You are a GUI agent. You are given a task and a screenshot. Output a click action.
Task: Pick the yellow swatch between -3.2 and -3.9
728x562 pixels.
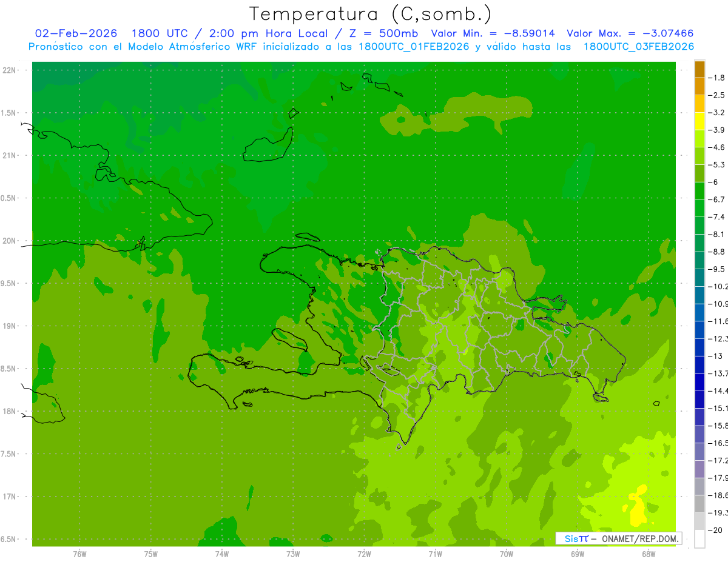pos(699,121)
